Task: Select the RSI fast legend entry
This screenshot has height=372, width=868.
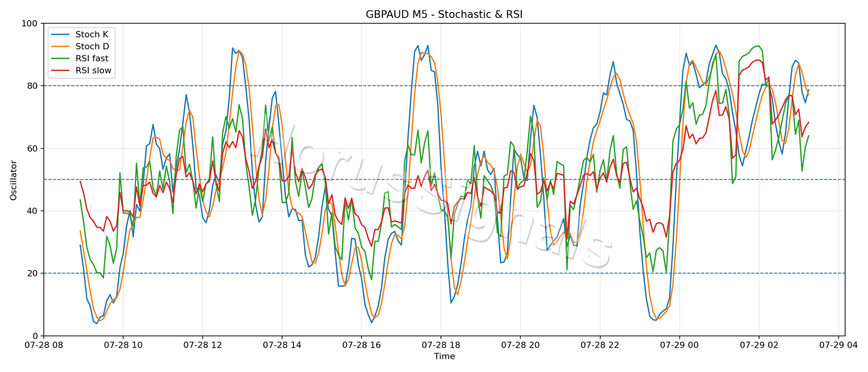Action: pos(80,59)
